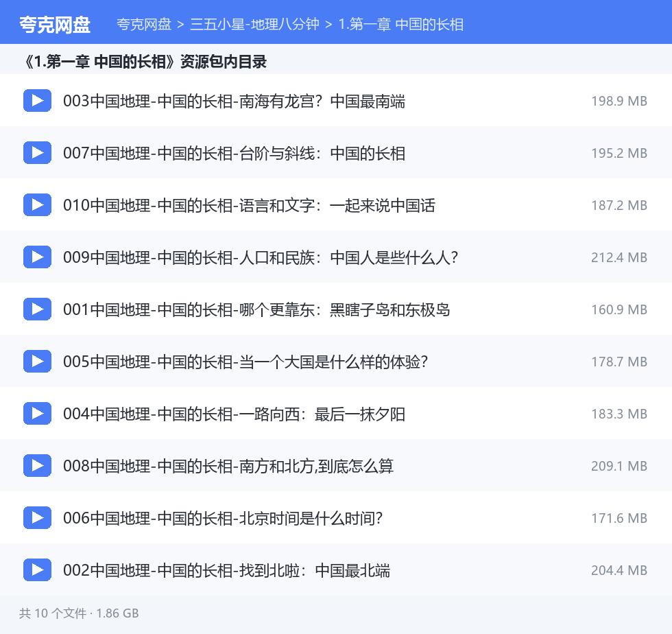The image size is (672, 634).
Task: Open file 006 北京时间是什么时间？
Action: click(x=223, y=519)
